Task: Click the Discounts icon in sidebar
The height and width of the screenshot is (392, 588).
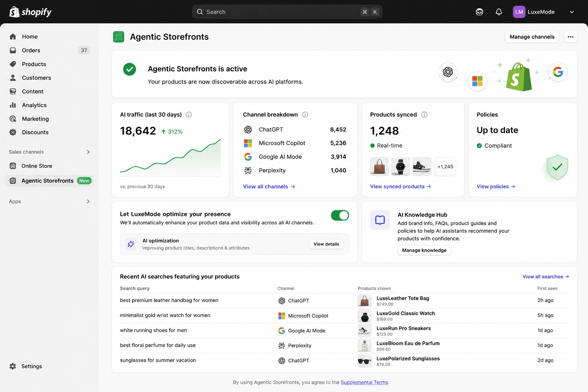Action: point(13,132)
